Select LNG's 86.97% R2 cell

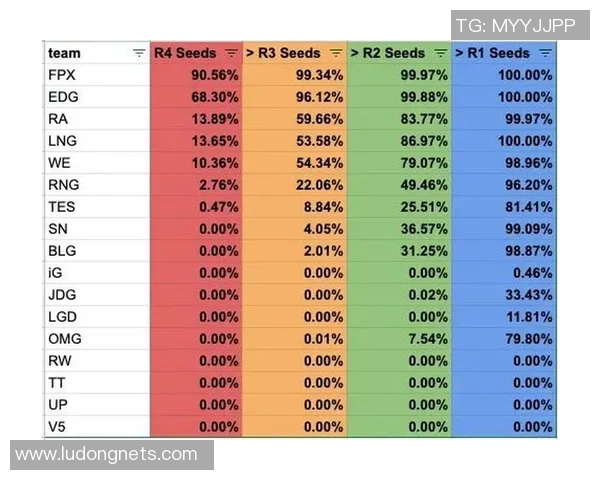tap(400, 141)
